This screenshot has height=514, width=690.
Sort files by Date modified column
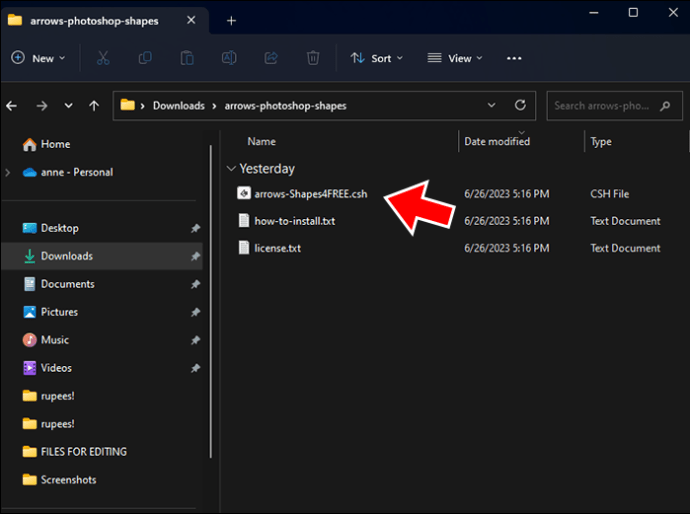497,141
